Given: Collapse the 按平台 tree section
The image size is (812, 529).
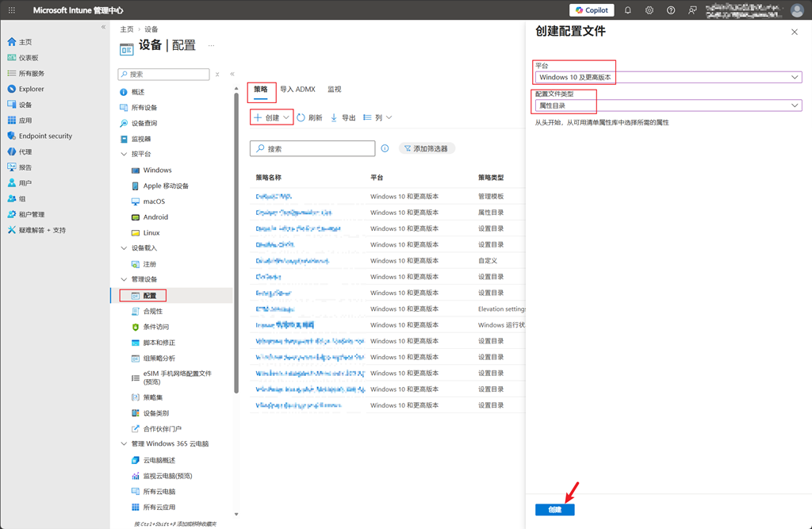Looking at the screenshot, I should (x=124, y=154).
